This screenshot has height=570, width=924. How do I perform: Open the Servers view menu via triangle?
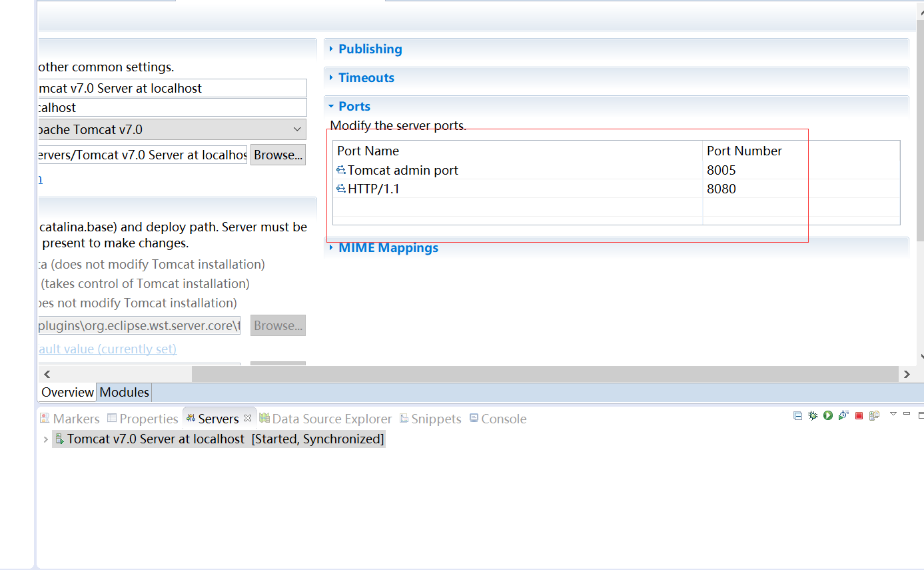[893, 415]
